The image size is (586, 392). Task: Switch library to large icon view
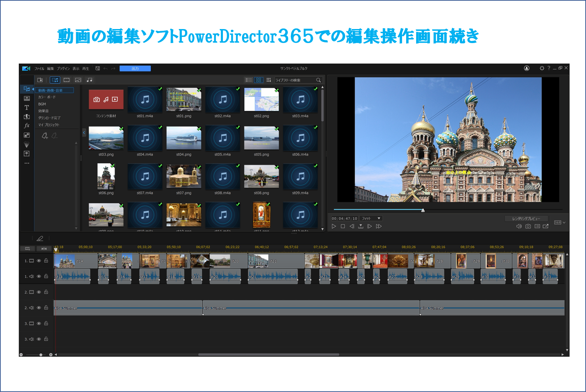click(x=259, y=80)
